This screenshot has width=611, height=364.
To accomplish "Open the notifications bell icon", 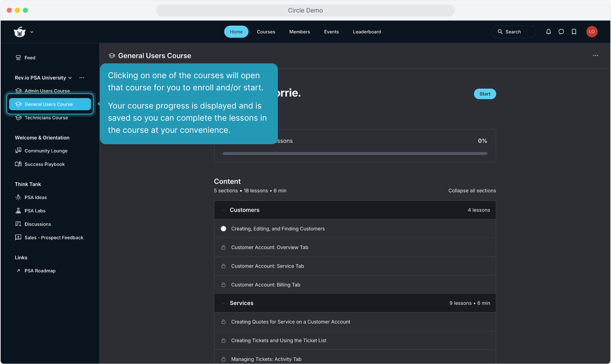I will coord(548,32).
